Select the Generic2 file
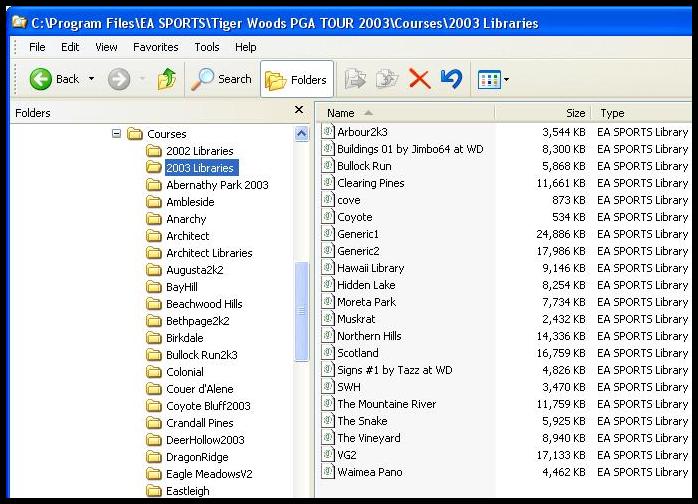Image resolution: width=698 pixels, height=504 pixels. point(358,251)
